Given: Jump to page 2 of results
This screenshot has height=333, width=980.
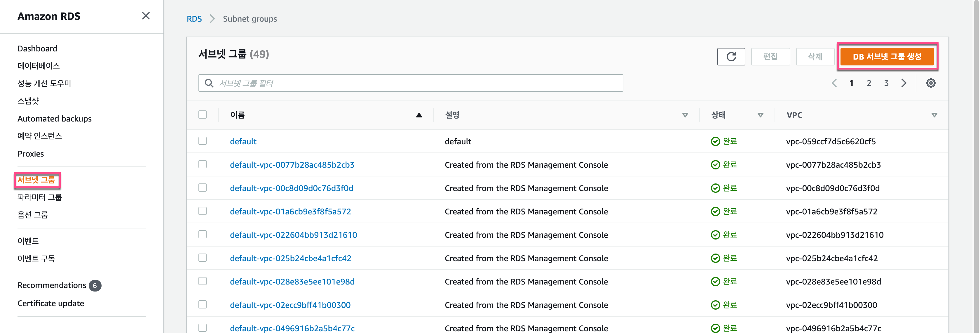Looking at the screenshot, I should coord(869,83).
